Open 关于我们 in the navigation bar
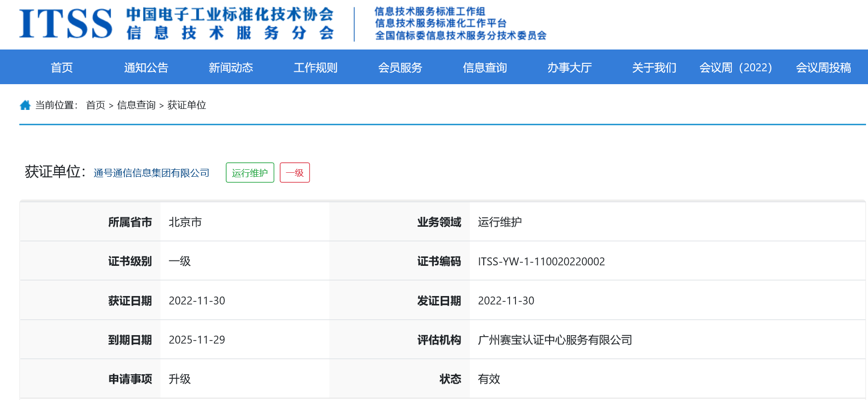 (655, 67)
